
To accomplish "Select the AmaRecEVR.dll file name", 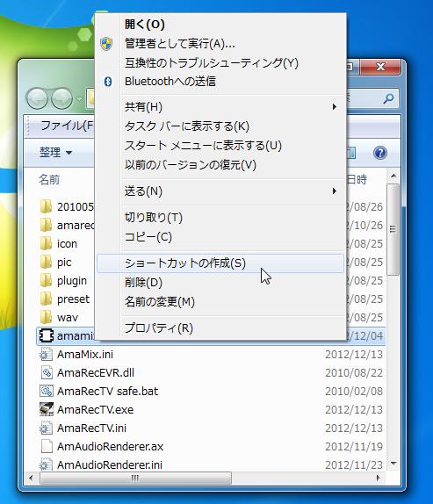I will 96,372.
